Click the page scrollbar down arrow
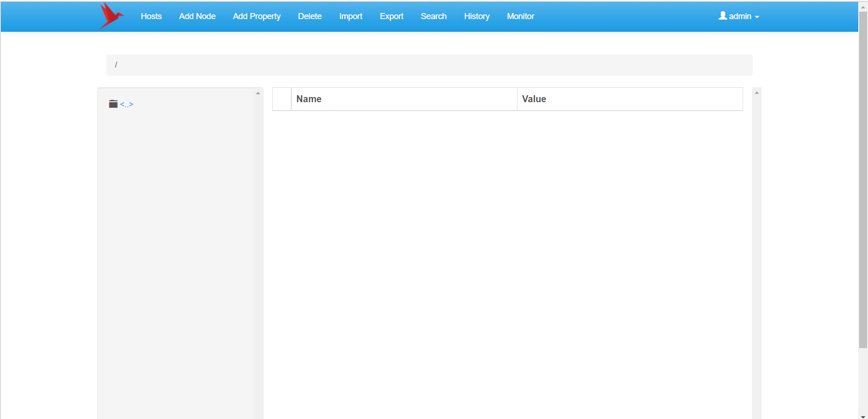868x419 pixels. (x=863, y=416)
